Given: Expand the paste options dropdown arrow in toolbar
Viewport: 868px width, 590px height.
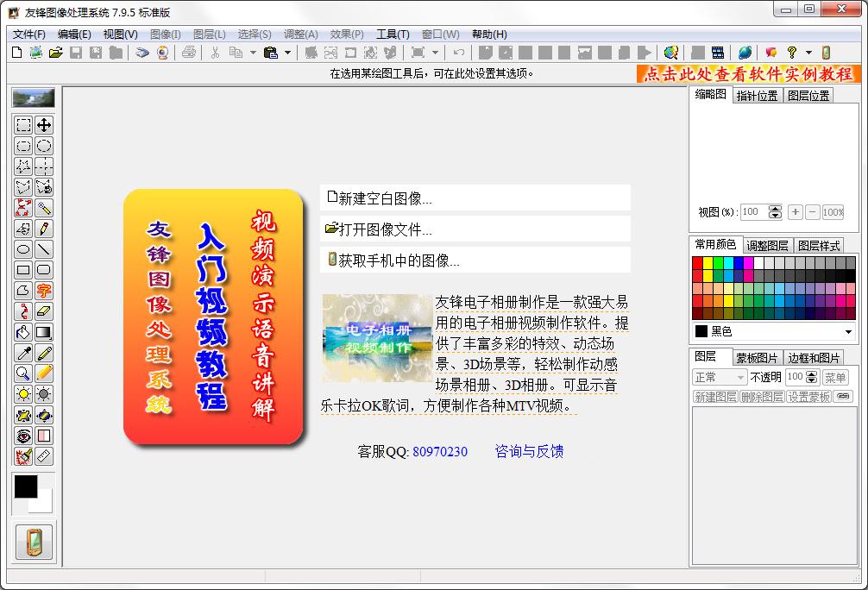Looking at the screenshot, I should 288,53.
